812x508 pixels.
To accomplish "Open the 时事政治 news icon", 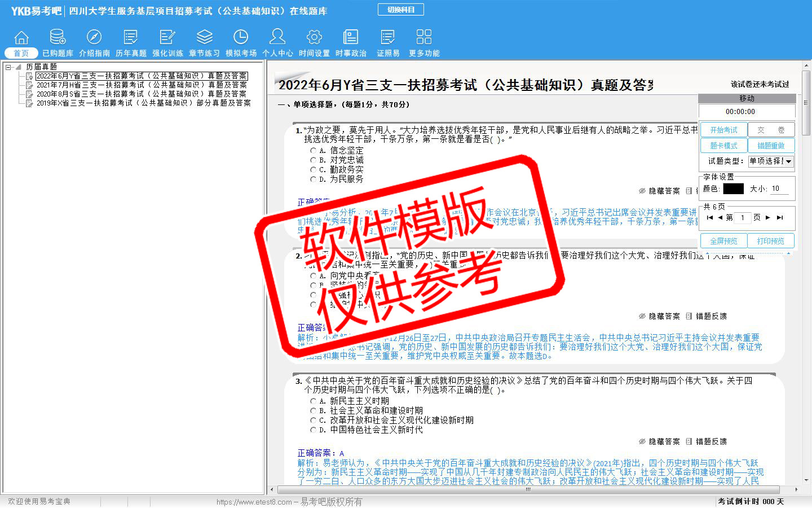I will (x=351, y=43).
